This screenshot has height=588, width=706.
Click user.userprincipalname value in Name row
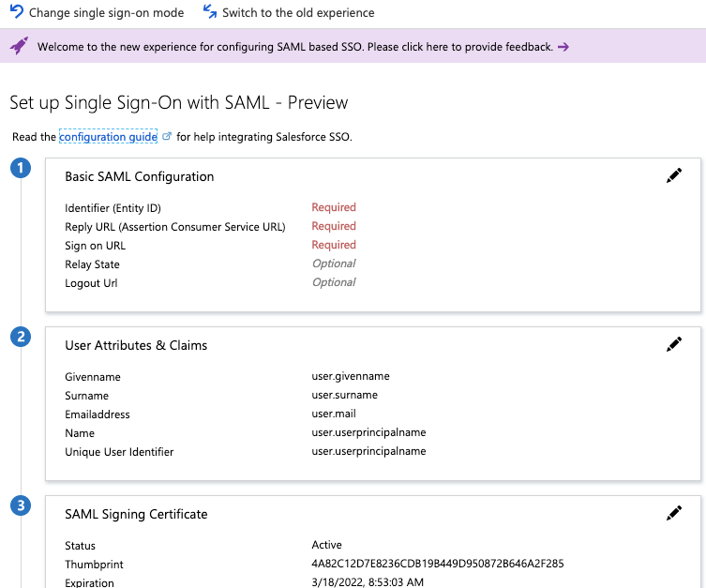tap(368, 432)
